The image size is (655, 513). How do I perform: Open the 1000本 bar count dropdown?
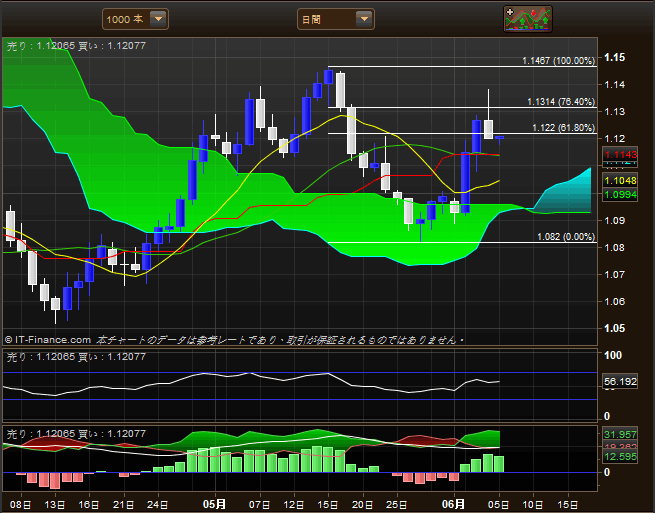135,19
